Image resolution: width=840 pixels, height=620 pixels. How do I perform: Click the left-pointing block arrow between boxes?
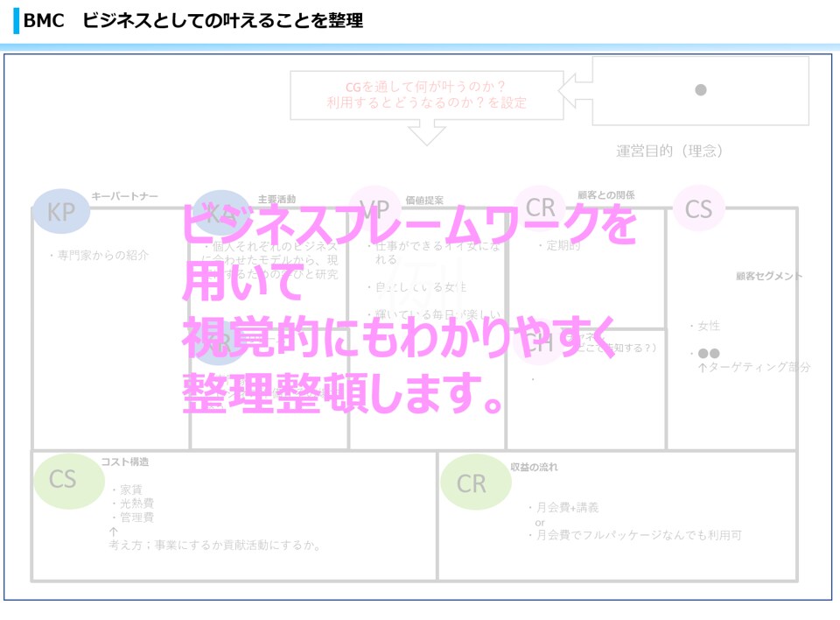[576, 91]
